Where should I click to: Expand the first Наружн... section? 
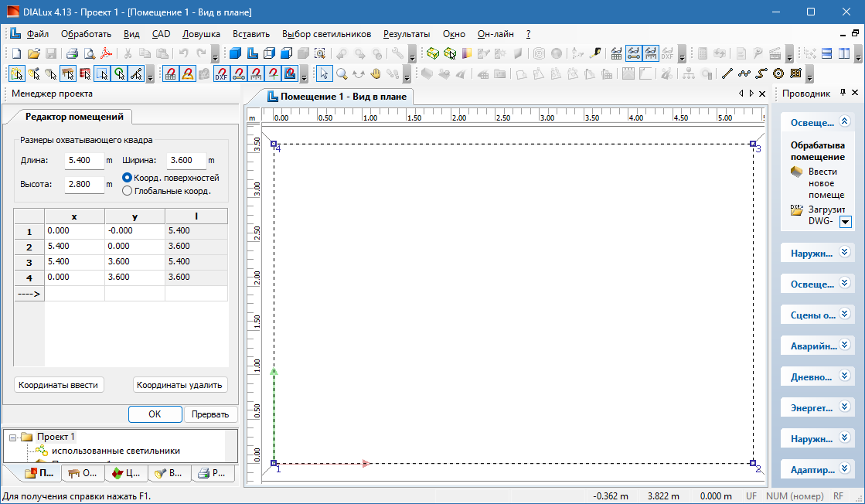845,252
